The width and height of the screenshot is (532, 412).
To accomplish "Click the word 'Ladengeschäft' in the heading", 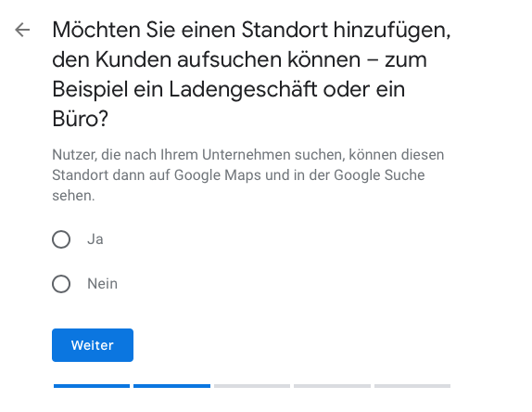I will 243,90.
